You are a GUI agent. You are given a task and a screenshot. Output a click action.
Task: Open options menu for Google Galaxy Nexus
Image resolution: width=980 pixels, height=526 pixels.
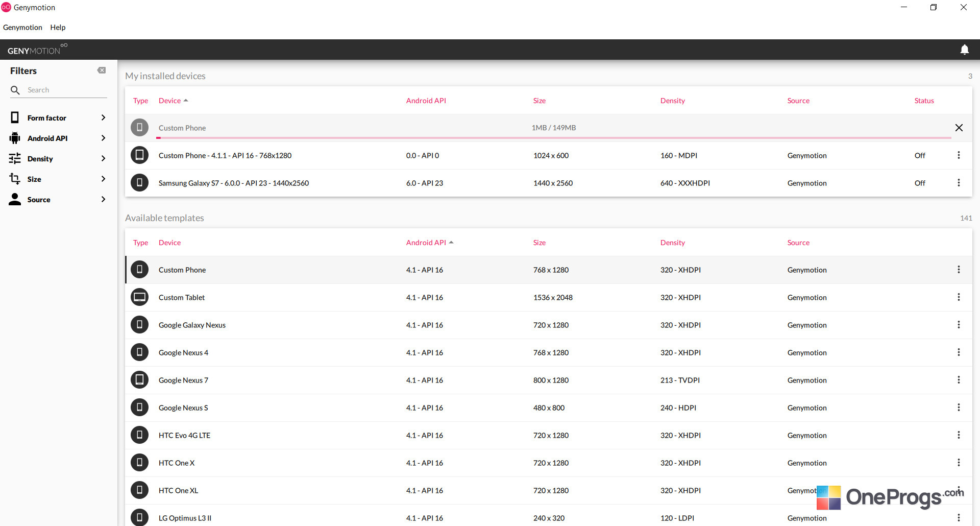959,325
